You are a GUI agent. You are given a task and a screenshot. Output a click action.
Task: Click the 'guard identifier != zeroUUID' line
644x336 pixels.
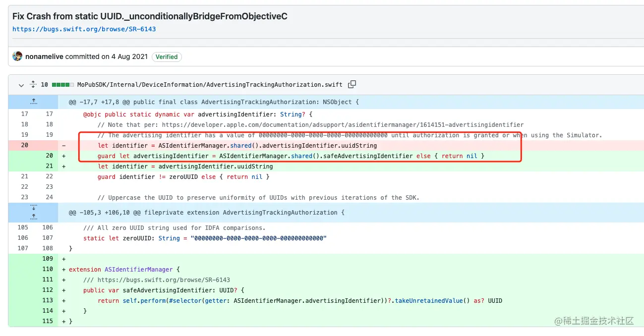183,176
